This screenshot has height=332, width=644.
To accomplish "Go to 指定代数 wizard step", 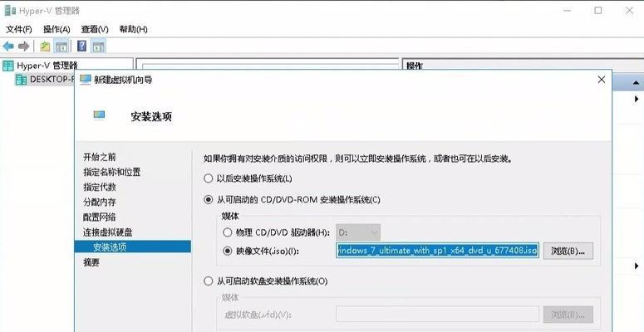I will tap(100, 187).
